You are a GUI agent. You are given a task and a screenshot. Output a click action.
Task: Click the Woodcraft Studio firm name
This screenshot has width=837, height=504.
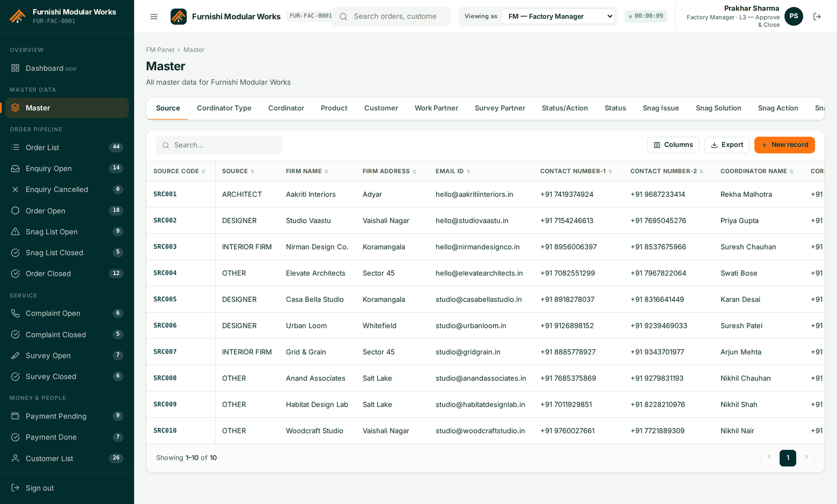pyautogui.click(x=314, y=431)
